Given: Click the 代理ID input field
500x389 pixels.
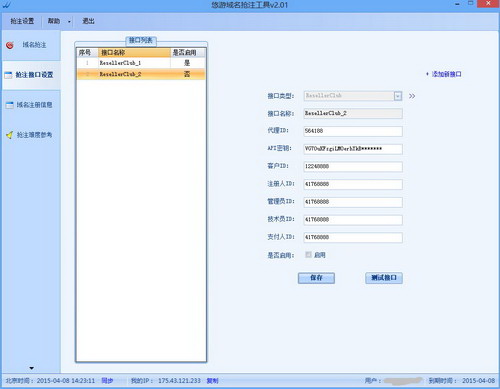Looking at the screenshot, I should (353, 131).
